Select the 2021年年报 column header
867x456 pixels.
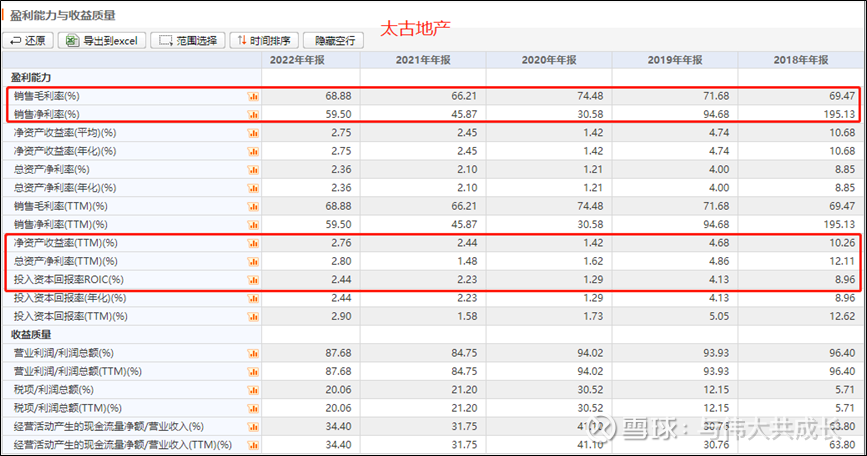(423, 60)
